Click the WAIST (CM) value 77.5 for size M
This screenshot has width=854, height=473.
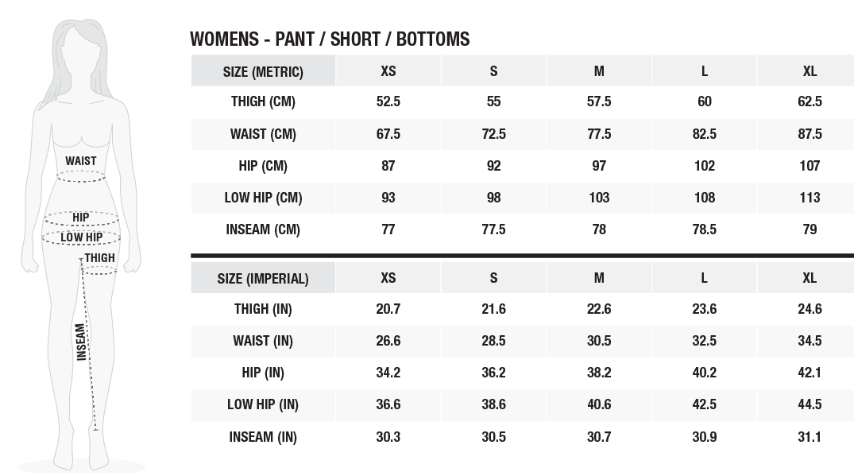[599, 134]
